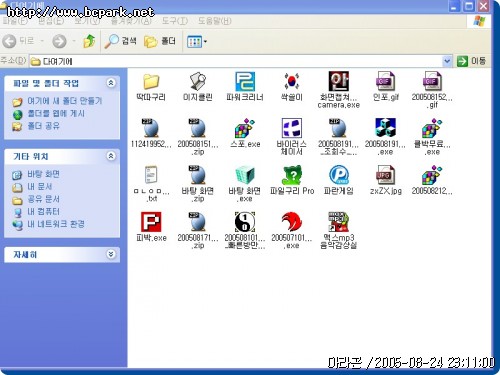Select the 200508152 .gif file icon
The width and height of the screenshot is (500, 375).
pyautogui.click(x=432, y=81)
